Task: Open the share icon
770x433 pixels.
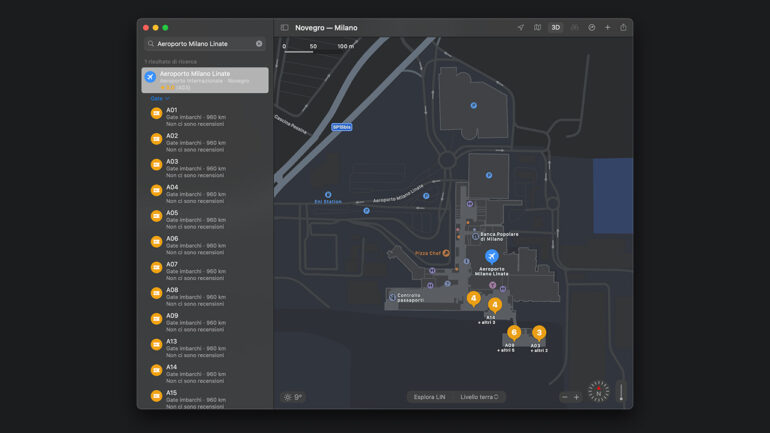Action: click(x=623, y=28)
